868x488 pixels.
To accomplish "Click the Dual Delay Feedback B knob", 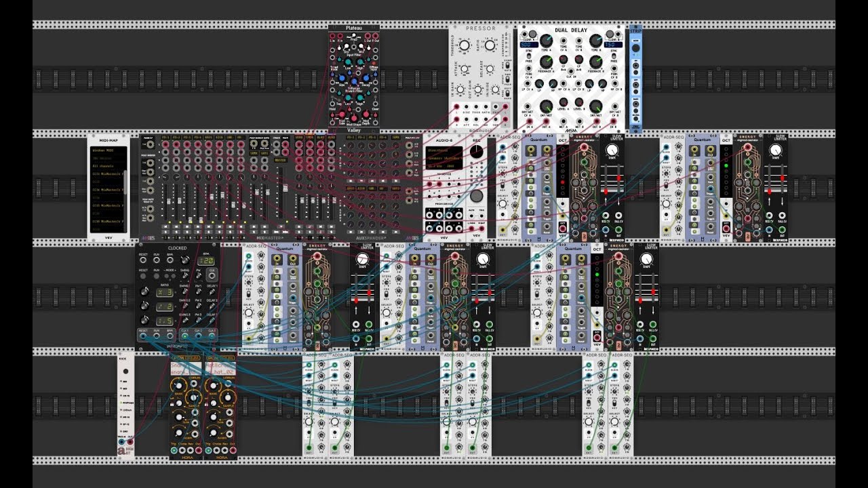I will point(596,62).
